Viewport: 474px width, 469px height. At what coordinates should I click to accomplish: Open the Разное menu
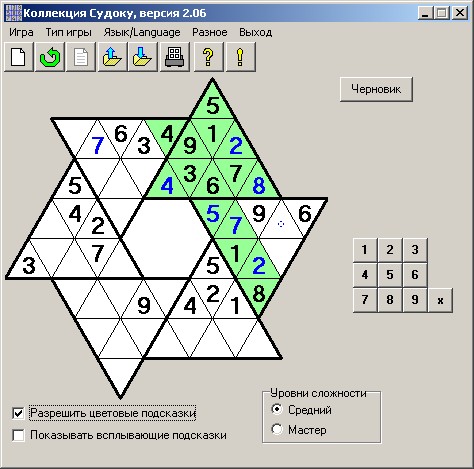click(210, 32)
